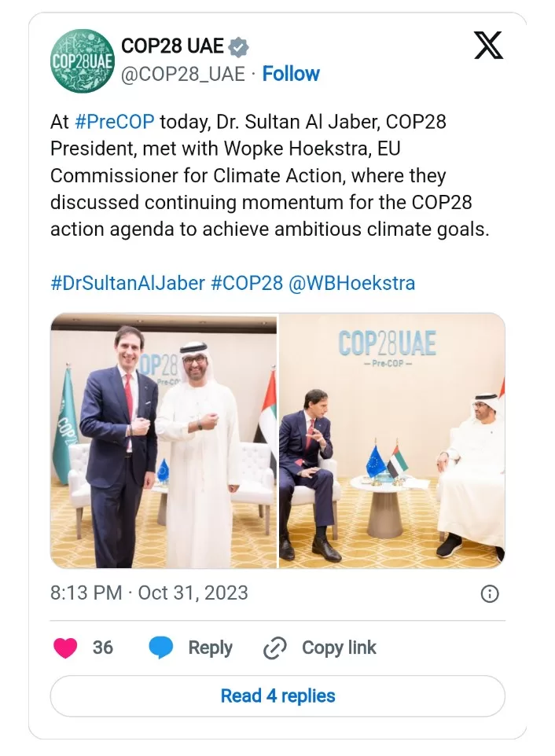Open the COP28 UAE display name
This screenshot has height=756, width=555.
pos(172,46)
